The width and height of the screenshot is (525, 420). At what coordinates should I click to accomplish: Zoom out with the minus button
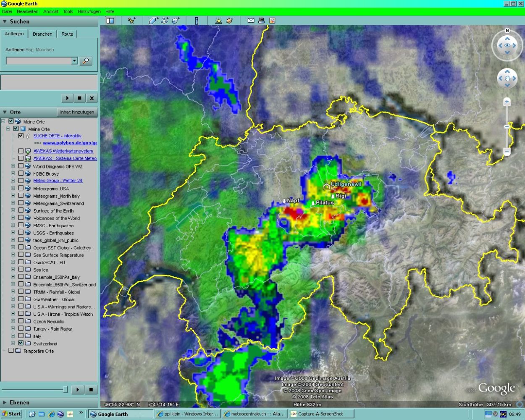(x=507, y=151)
